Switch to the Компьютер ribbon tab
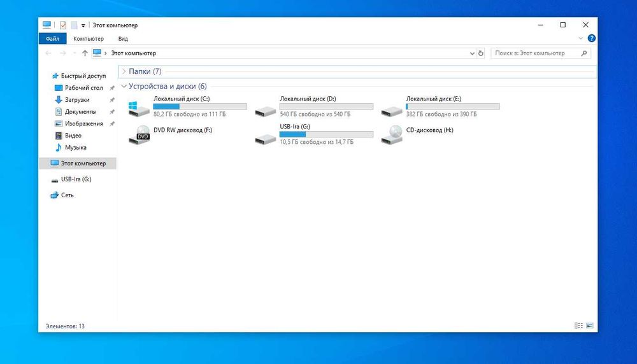Image resolution: width=637 pixels, height=364 pixels. pyautogui.click(x=89, y=39)
